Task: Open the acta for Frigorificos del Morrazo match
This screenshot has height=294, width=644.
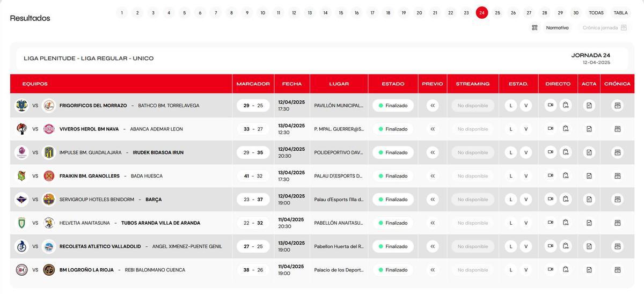Action: [x=589, y=105]
